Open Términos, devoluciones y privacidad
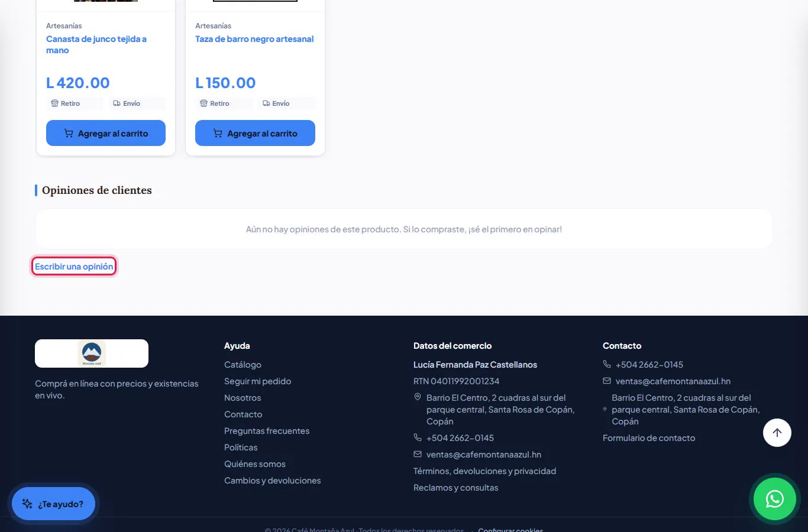 (x=484, y=471)
